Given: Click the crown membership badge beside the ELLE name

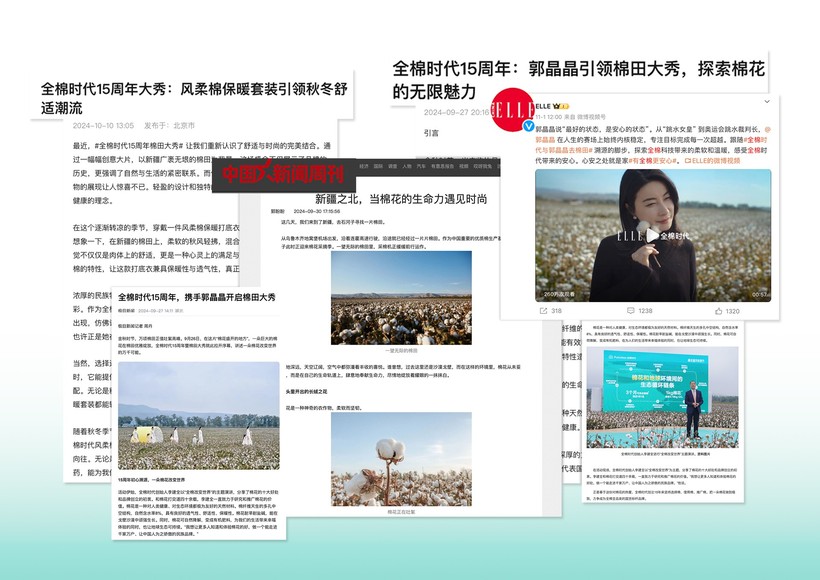Looking at the screenshot, I should click(x=561, y=106).
